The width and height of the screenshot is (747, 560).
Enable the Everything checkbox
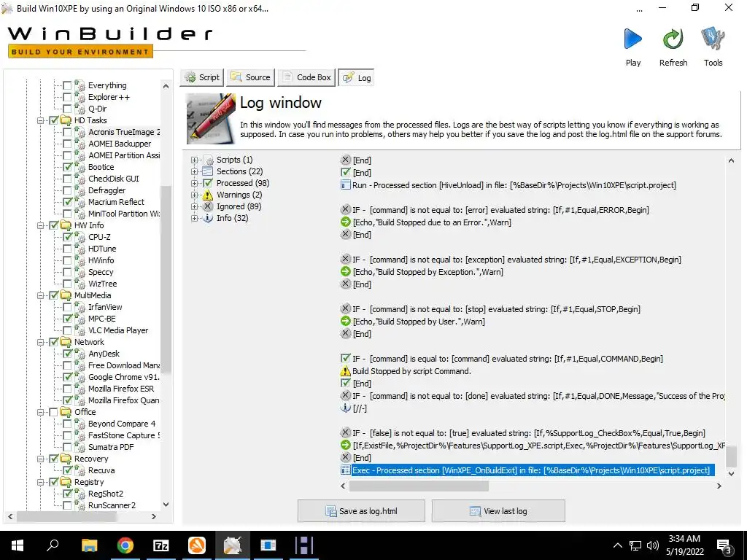point(67,86)
